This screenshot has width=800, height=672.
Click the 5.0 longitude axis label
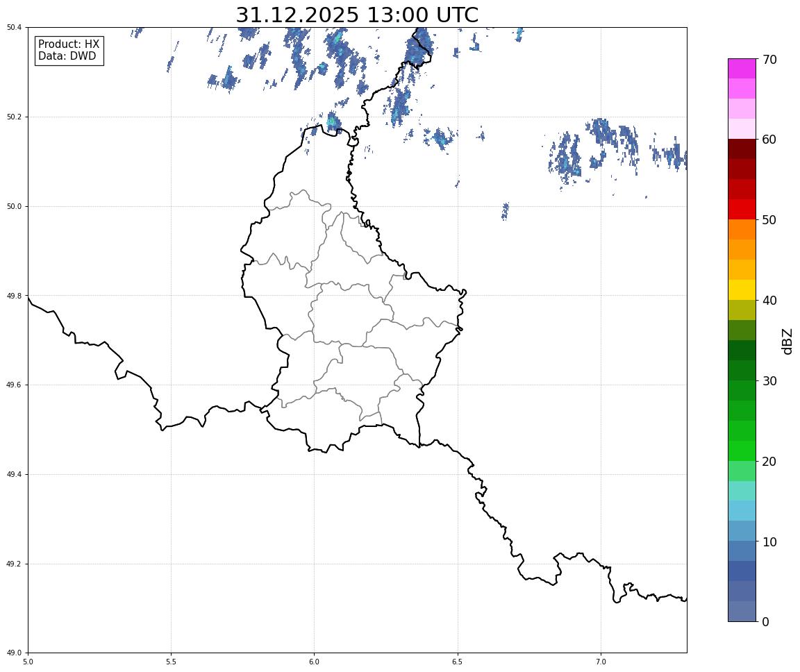coord(28,662)
